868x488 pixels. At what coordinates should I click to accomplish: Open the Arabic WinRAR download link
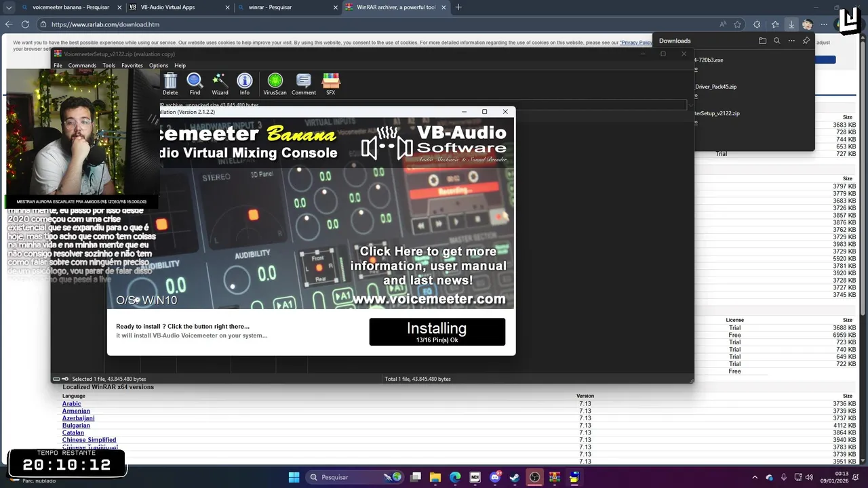coord(71,404)
